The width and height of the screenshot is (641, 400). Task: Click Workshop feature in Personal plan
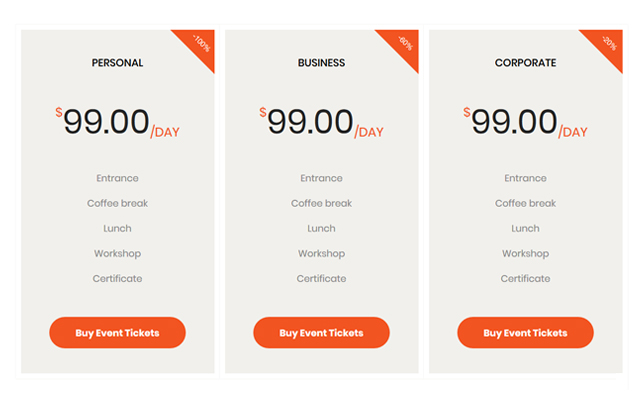[x=117, y=254]
